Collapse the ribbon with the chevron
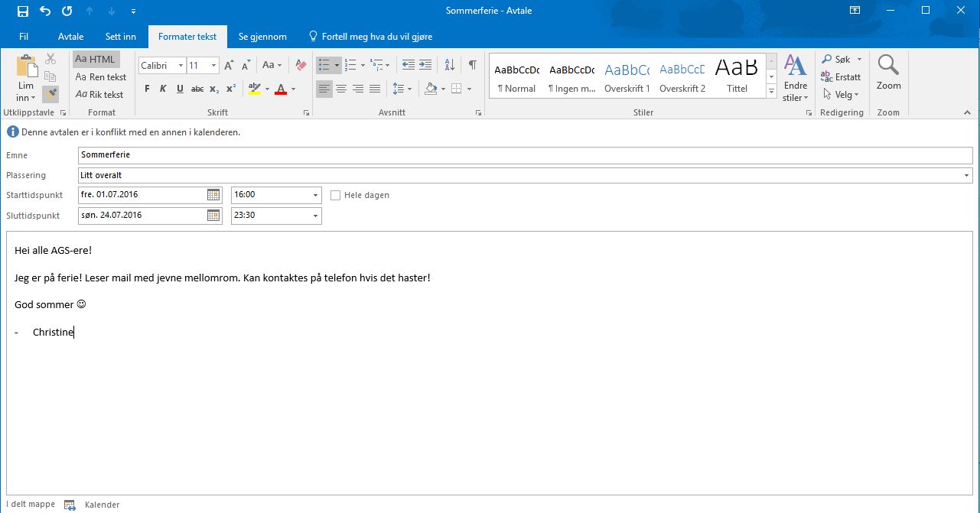 click(x=968, y=112)
